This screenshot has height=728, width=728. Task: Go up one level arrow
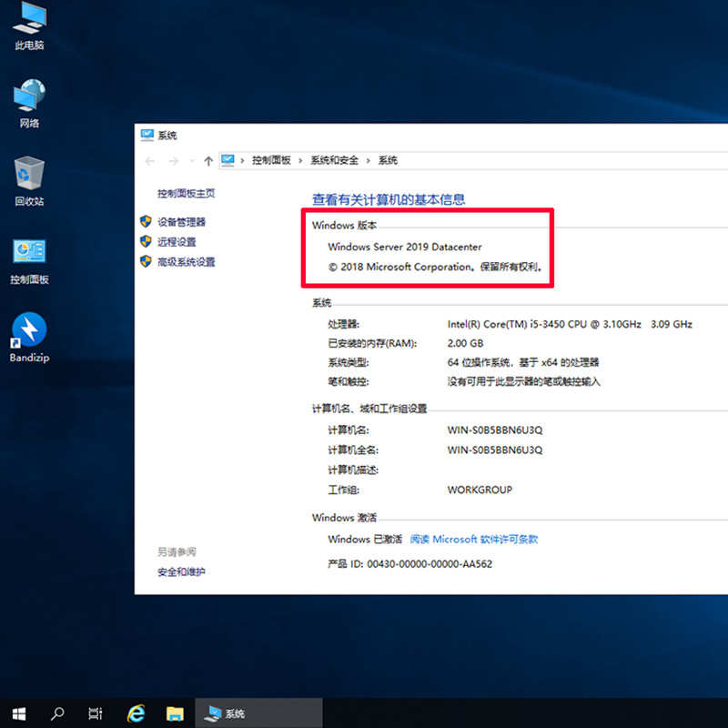tap(208, 161)
